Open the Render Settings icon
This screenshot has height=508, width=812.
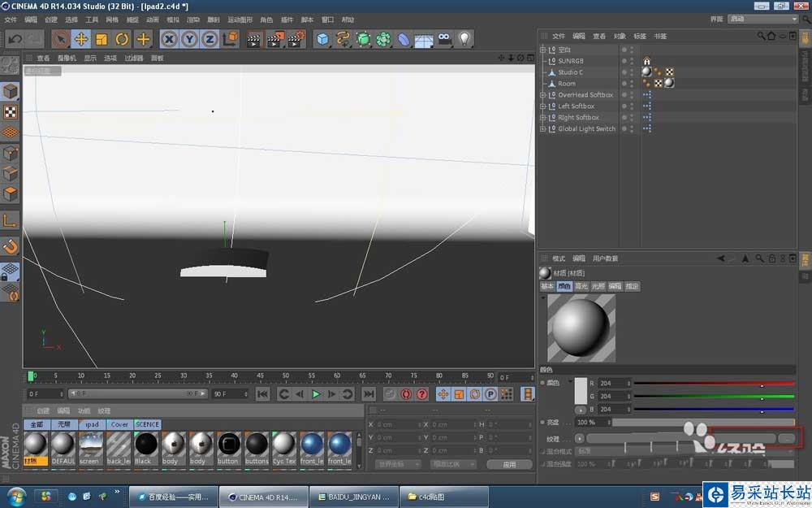coord(296,38)
